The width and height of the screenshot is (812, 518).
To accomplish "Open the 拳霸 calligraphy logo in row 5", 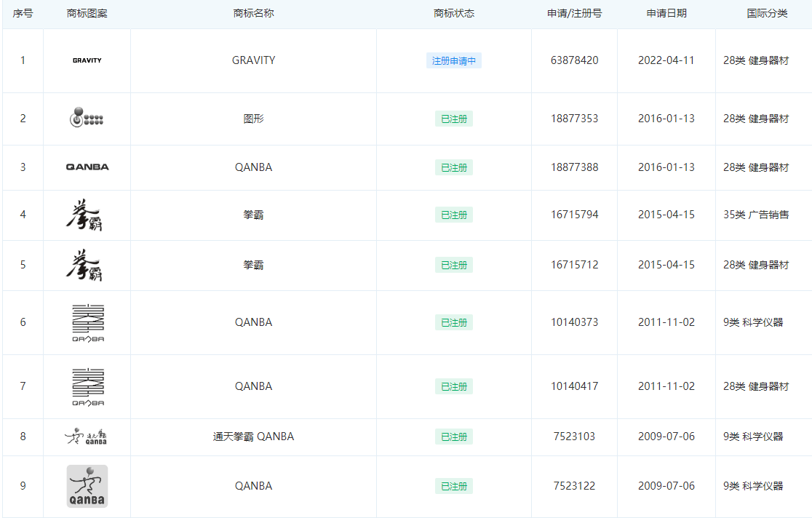I will [84, 265].
